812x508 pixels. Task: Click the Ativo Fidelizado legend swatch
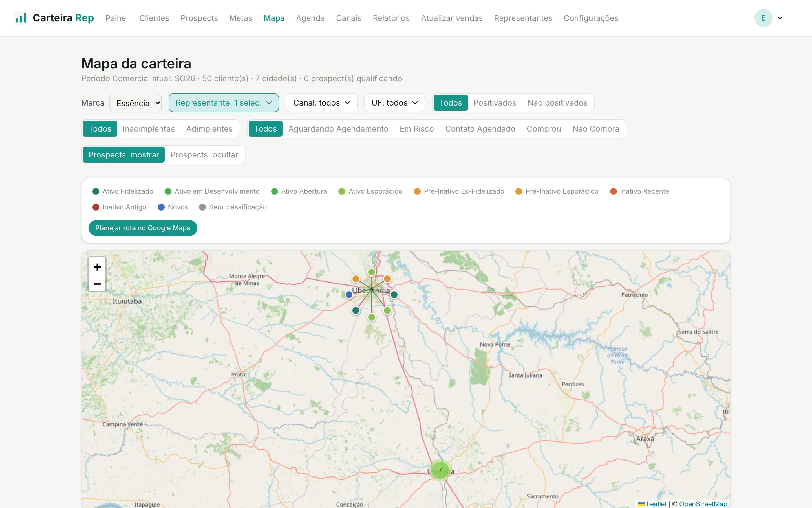pyautogui.click(x=96, y=192)
